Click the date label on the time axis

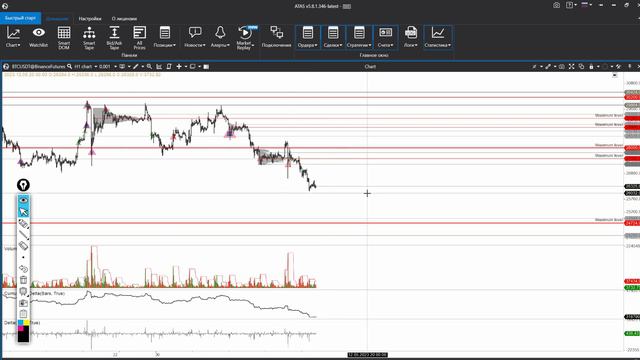[367, 355]
